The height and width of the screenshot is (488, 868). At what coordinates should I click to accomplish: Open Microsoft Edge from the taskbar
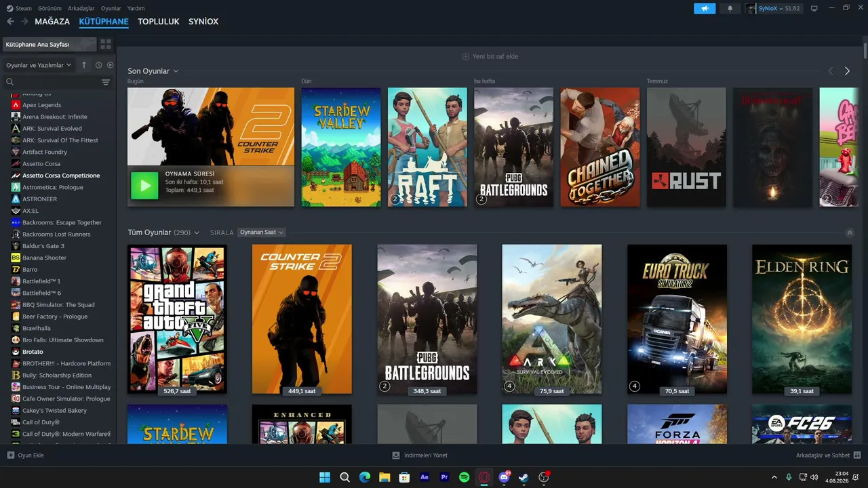tap(365, 477)
